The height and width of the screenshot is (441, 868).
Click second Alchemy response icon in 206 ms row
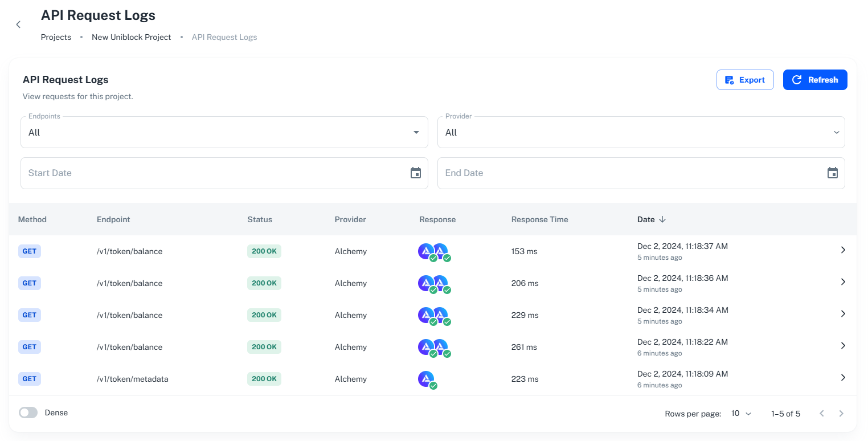pyautogui.click(x=441, y=283)
